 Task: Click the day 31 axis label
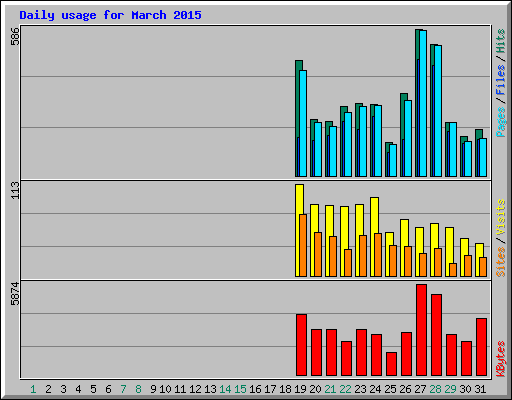(x=480, y=389)
